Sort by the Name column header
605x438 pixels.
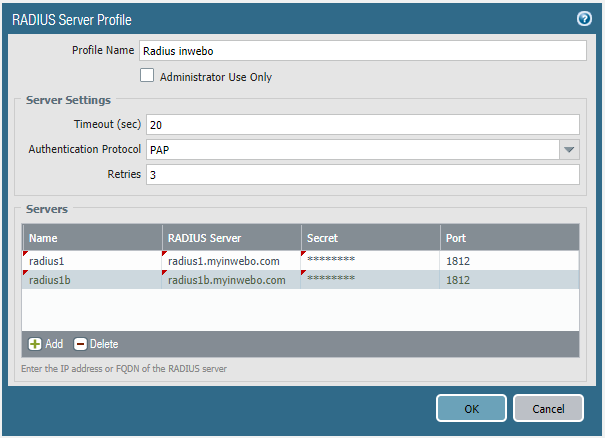pos(92,238)
